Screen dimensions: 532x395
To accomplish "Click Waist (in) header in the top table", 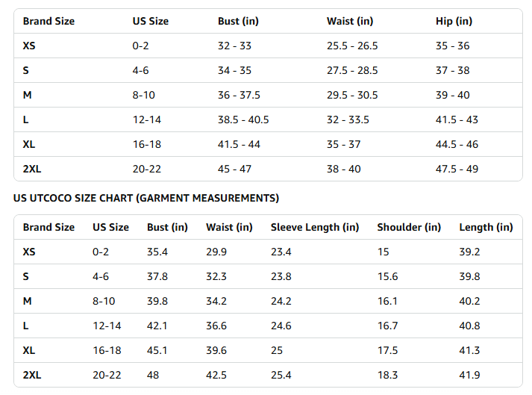I will (x=350, y=21).
